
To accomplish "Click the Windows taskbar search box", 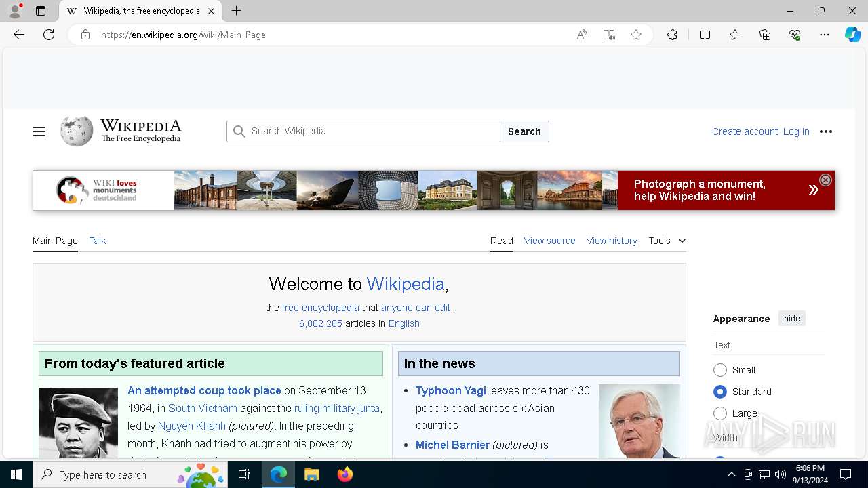I will click(x=129, y=474).
